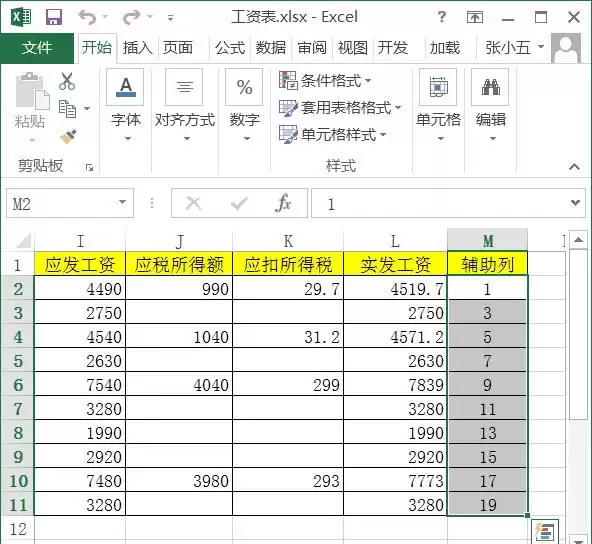Click the 字体 font A icon
This screenshot has width=592, height=544.
coord(125,87)
